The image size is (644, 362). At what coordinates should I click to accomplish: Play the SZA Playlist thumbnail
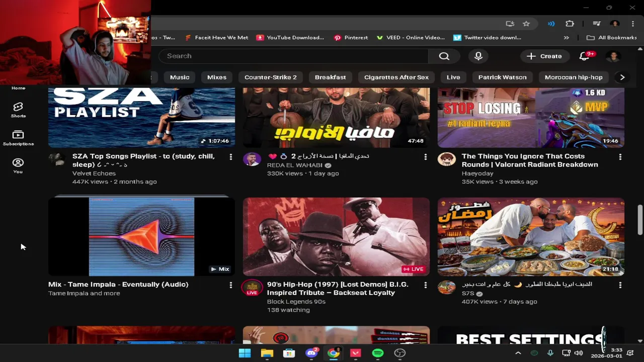(x=141, y=117)
